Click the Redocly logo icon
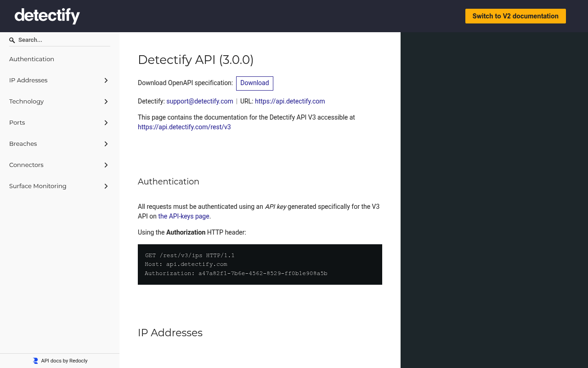Viewport: 588px width, 368px height. pyautogui.click(x=35, y=361)
